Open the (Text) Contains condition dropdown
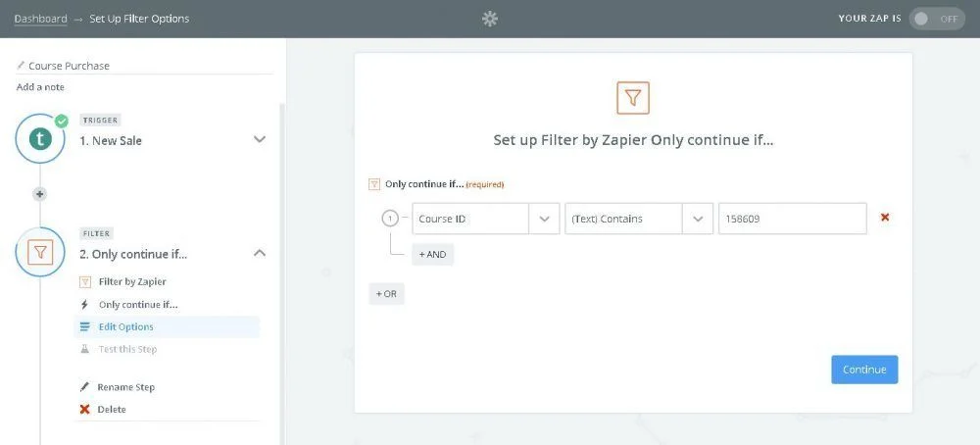This screenshot has width=980, height=445. coord(697,219)
